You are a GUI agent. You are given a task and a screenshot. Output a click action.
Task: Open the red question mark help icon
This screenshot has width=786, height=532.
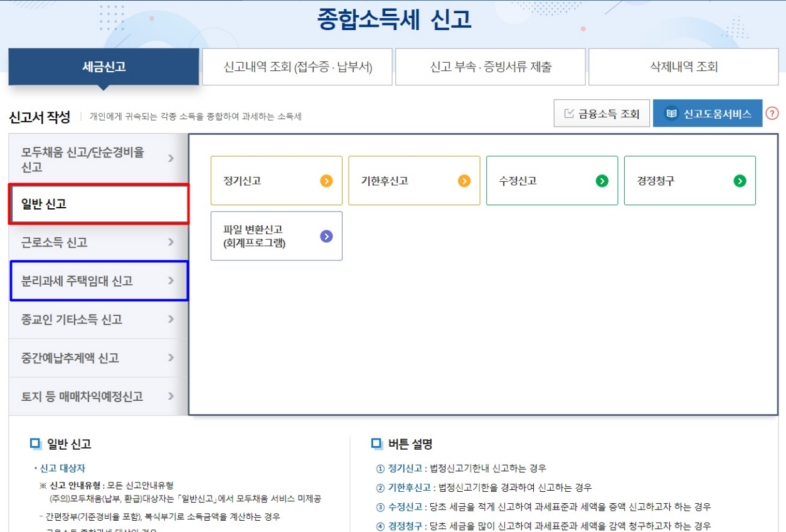(773, 114)
